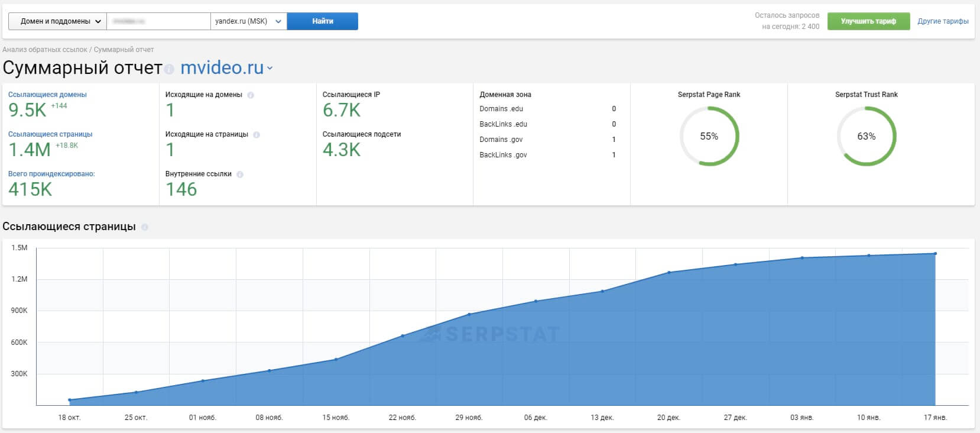
Task: Click the 'BackLinks .edu' row
Action: point(548,124)
